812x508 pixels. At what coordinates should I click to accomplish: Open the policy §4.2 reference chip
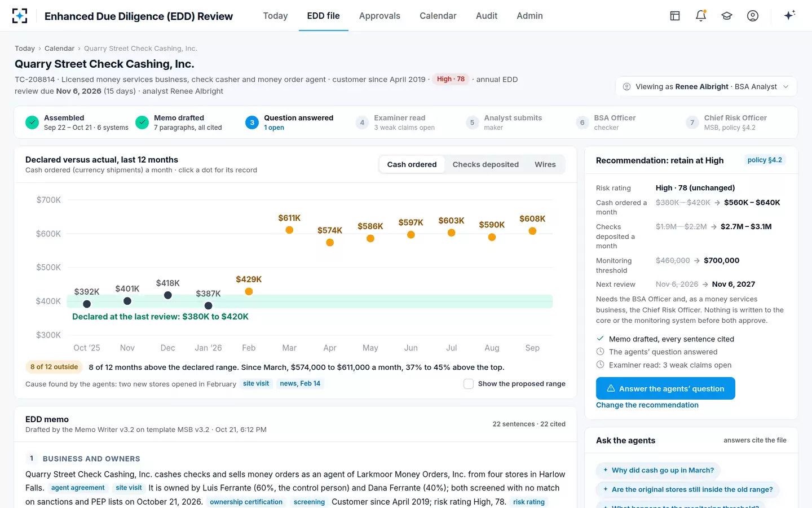point(765,160)
